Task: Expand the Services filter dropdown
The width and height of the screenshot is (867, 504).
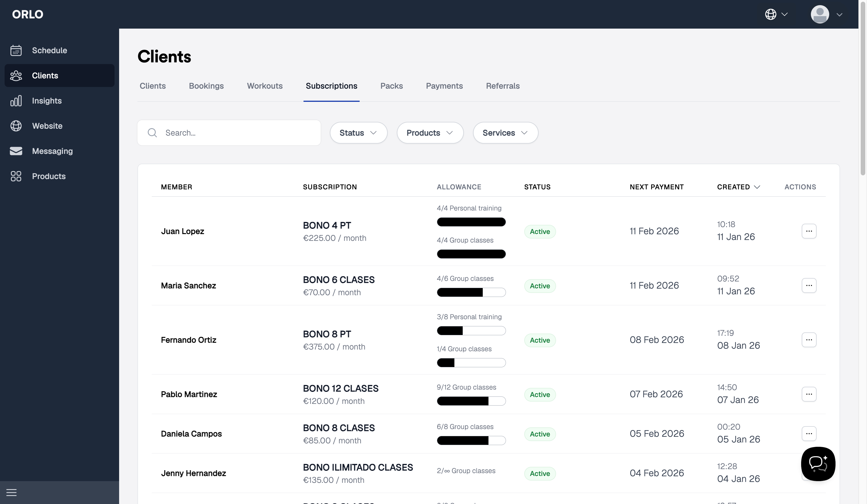Action: click(x=505, y=133)
